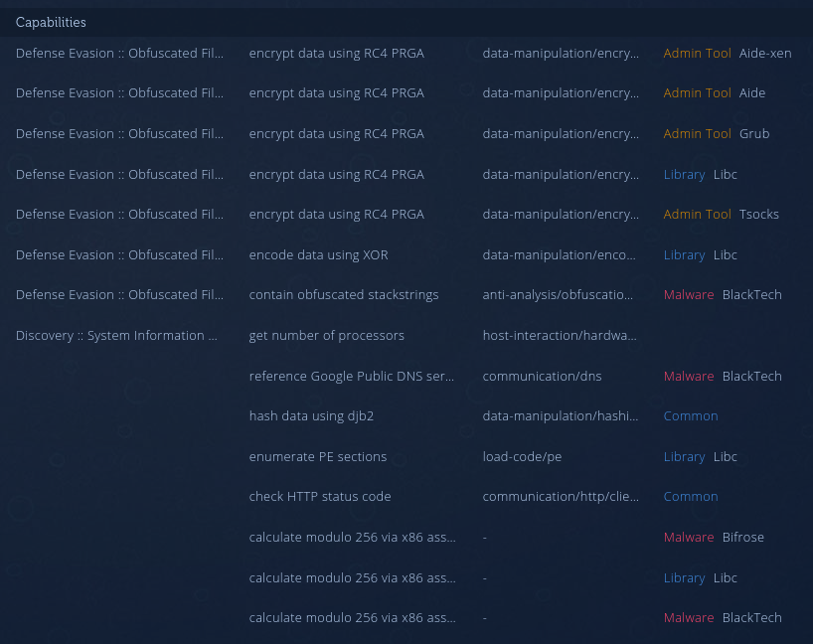The width and height of the screenshot is (813, 644).
Task: Click the Bifrose malware tag
Action: tap(742, 537)
